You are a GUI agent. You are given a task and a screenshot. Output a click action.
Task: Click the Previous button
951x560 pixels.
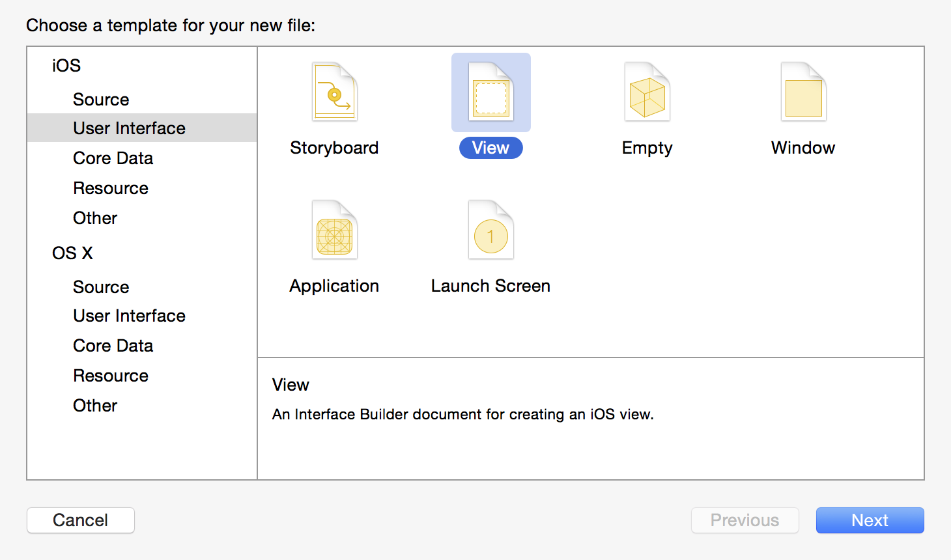745,520
